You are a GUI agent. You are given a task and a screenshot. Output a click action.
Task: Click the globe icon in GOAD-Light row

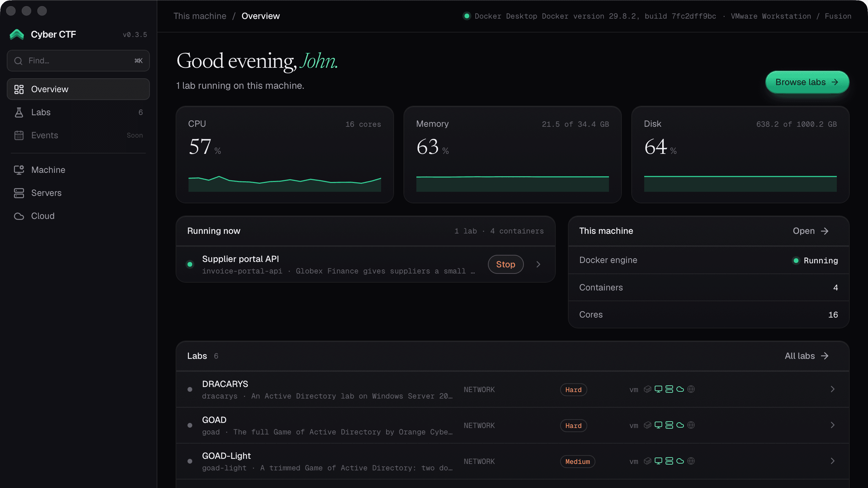pos(691,461)
